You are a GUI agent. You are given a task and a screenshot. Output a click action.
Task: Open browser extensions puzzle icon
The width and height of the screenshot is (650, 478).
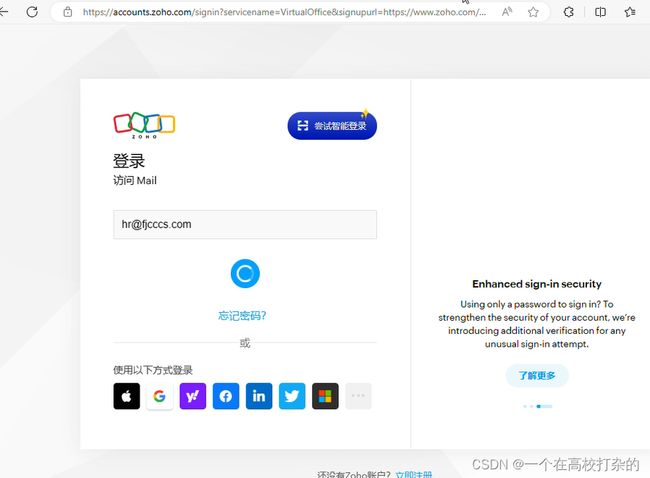tap(568, 12)
